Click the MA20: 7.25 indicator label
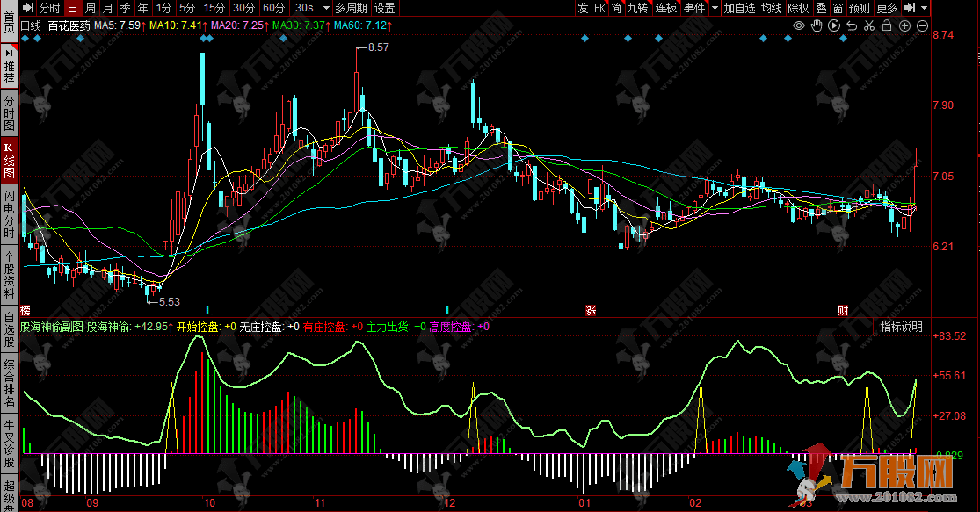The image size is (980, 512). (x=240, y=25)
